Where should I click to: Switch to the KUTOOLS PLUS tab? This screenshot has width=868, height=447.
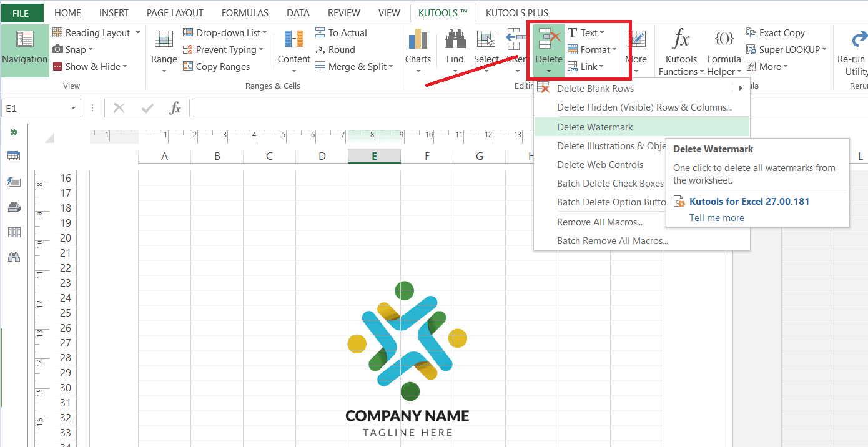click(x=516, y=12)
